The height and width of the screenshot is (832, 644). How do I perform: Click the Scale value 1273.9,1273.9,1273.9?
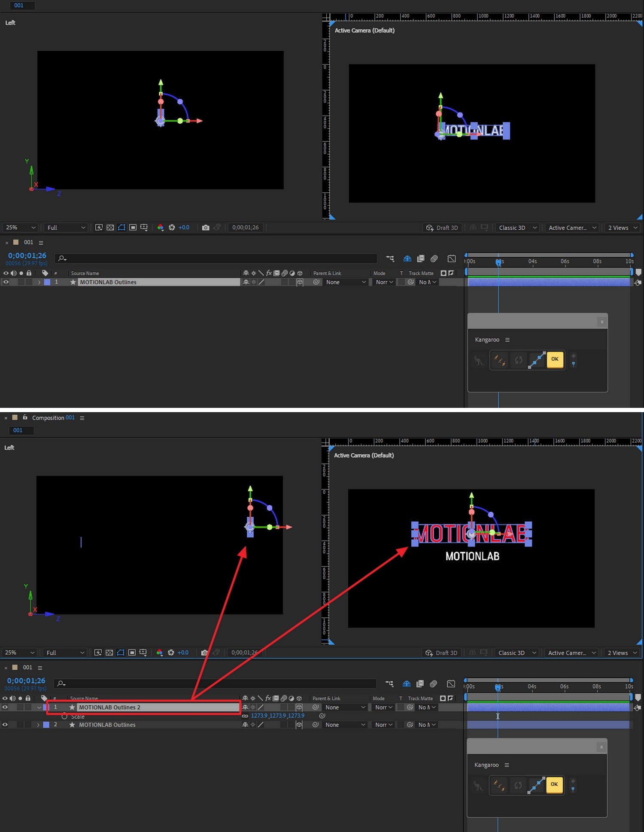pyautogui.click(x=278, y=716)
